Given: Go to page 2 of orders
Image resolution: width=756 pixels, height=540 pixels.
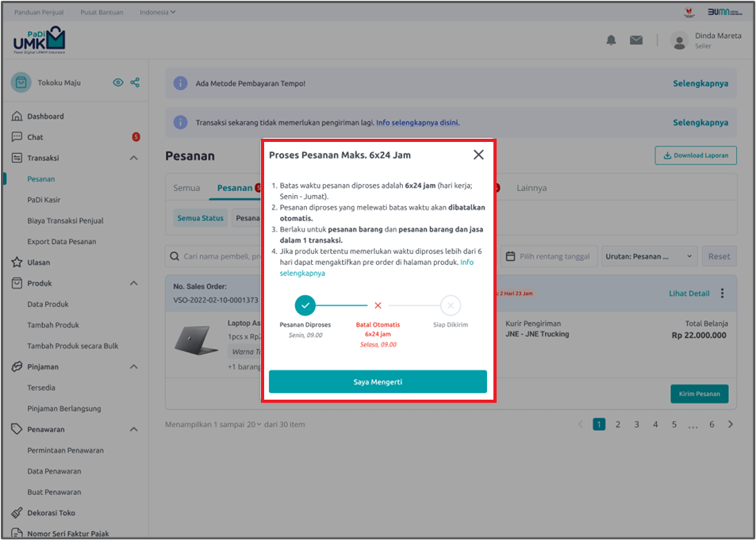Looking at the screenshot, I should click(x=618, y=424).
